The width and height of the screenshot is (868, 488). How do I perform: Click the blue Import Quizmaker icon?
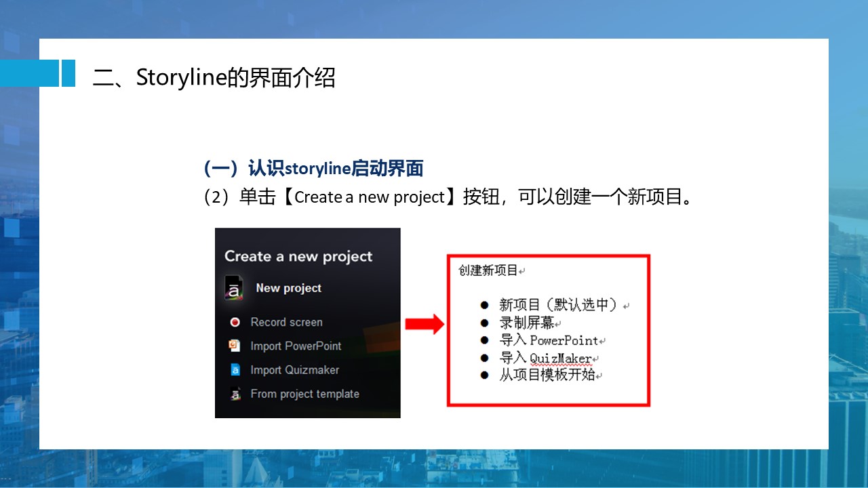coord(235,370)
